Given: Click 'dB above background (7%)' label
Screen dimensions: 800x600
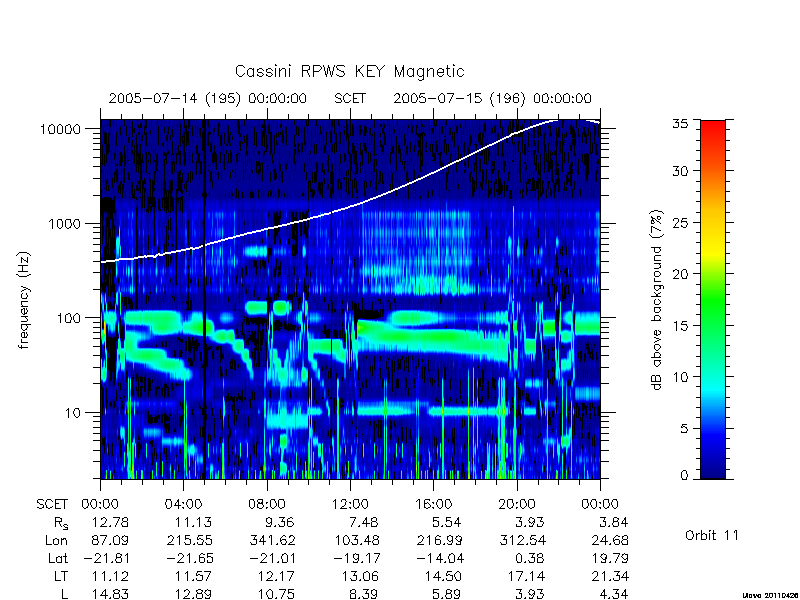Looking at the screenshot, I should click(x=657, y=300).
